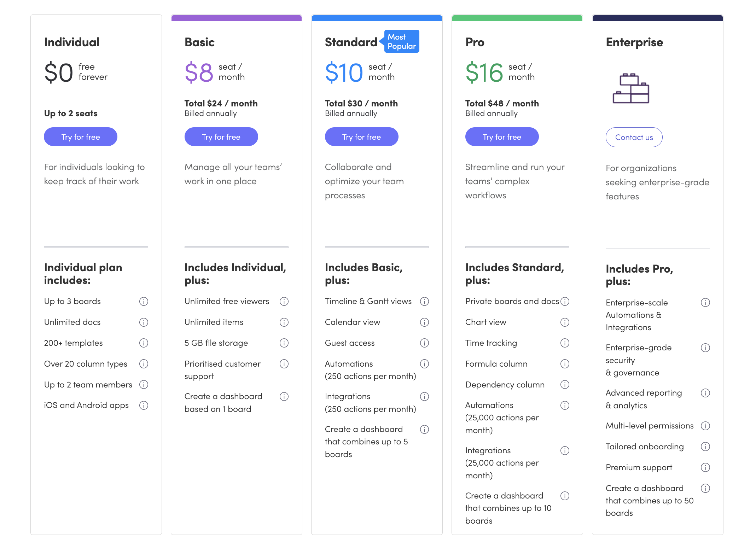Click Try for free on the Pro plan
The width and height of the screenshot is (756, 548).
502,137
